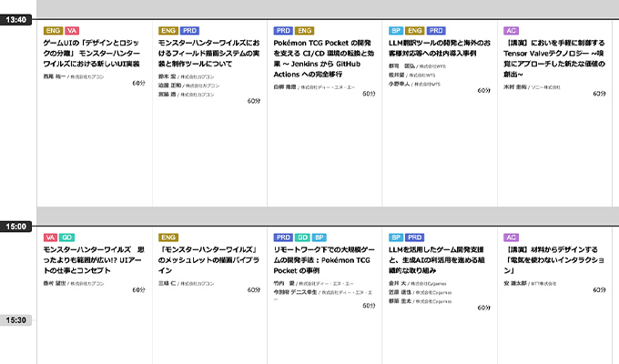Click ENG tag on ゲームUIのデザインとロジック session

[x=53, y=31]
